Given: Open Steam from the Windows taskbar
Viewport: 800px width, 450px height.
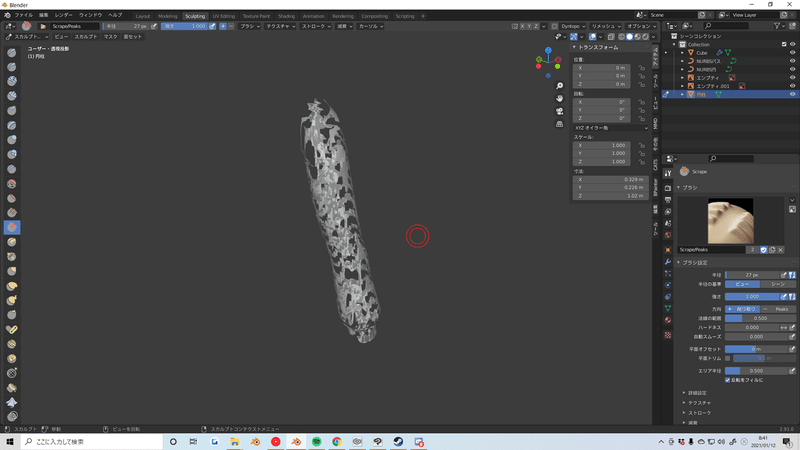Looking at the screenshot, I should (x=398, y=441).
